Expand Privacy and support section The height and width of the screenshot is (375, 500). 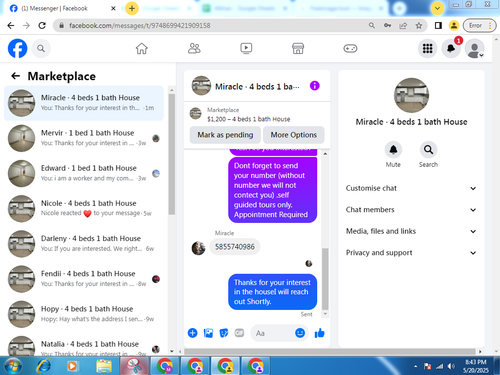point(411,253)
